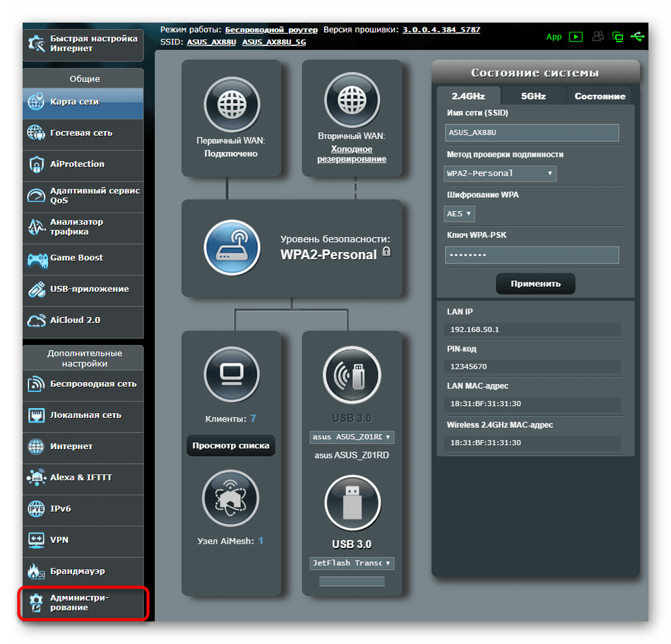Viewport: 671px width, 644px height.
Task: Open the JetFlash Transcend device dropdown
Action: coord(352,563)
